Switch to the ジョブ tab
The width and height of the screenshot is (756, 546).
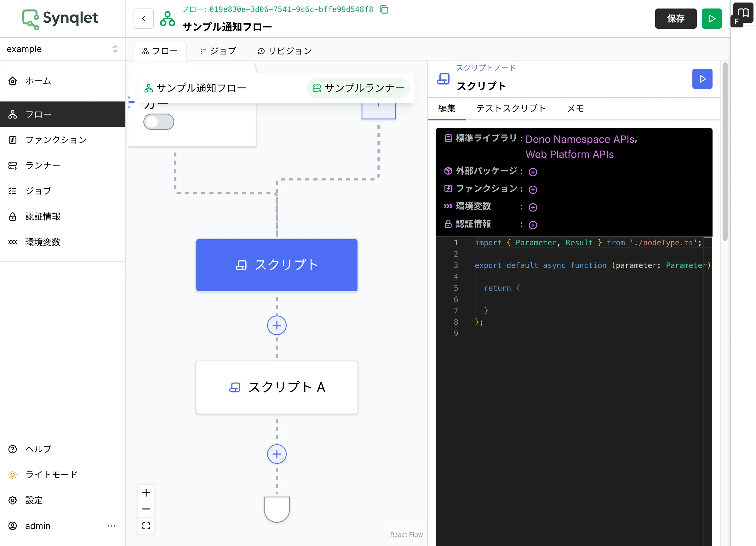tap(218, 51)
